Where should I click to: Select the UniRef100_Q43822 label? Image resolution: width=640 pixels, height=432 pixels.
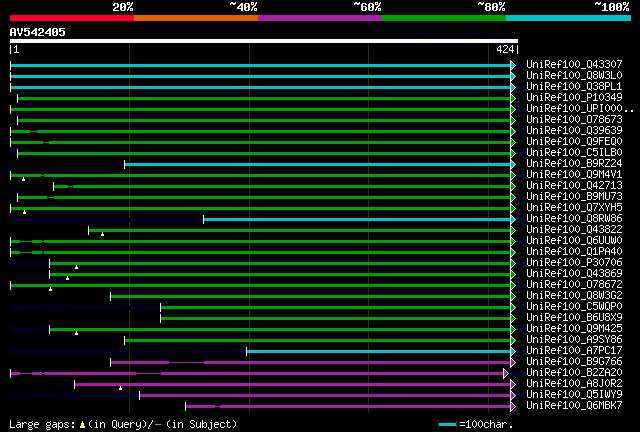coord(574,229)
